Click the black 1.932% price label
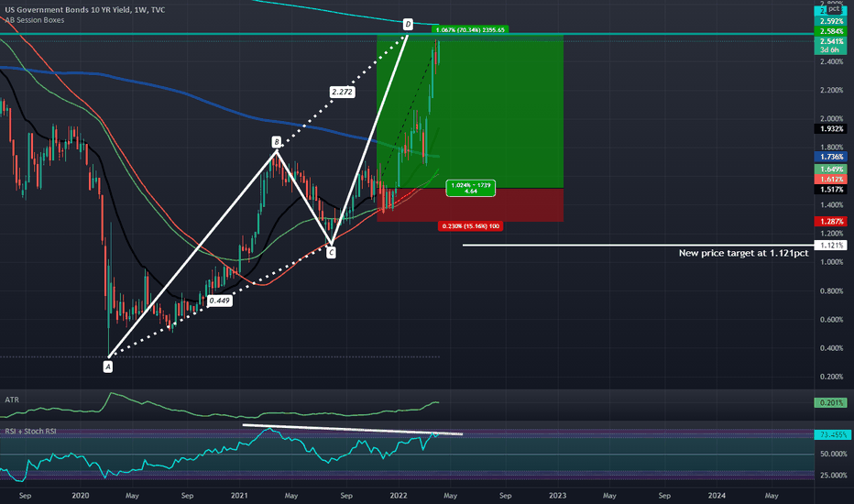This screenshot has width=854, height=504. point(830,129)
